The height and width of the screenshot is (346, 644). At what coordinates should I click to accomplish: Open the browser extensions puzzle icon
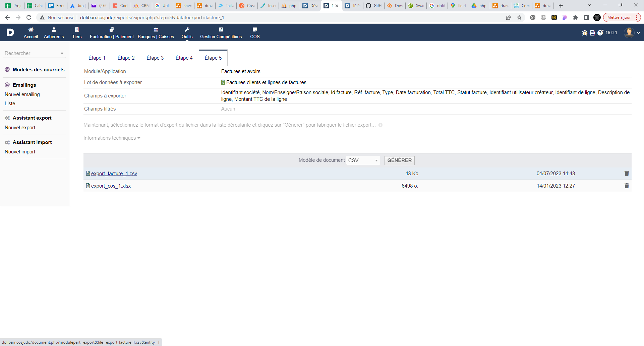[x=576, y=17]
